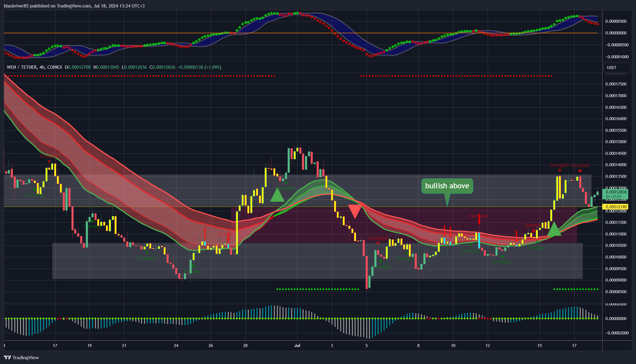Click top oscillator axis label −0.00001000
Image resolution: width=636 pixels, height=364 pixels.
[616, 57]
